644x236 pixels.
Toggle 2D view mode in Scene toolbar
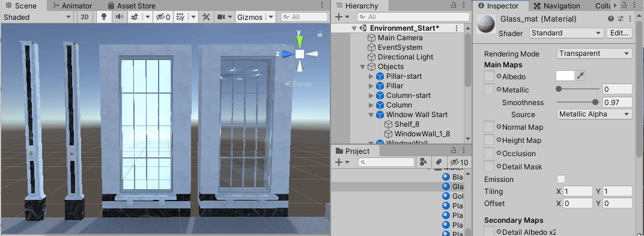coord(85,17)
